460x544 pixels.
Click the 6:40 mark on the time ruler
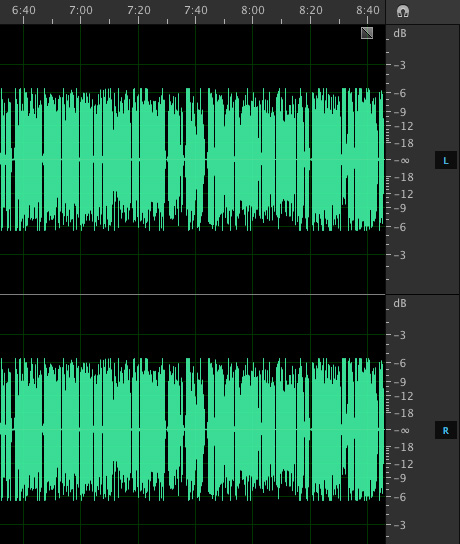[24, 10]
